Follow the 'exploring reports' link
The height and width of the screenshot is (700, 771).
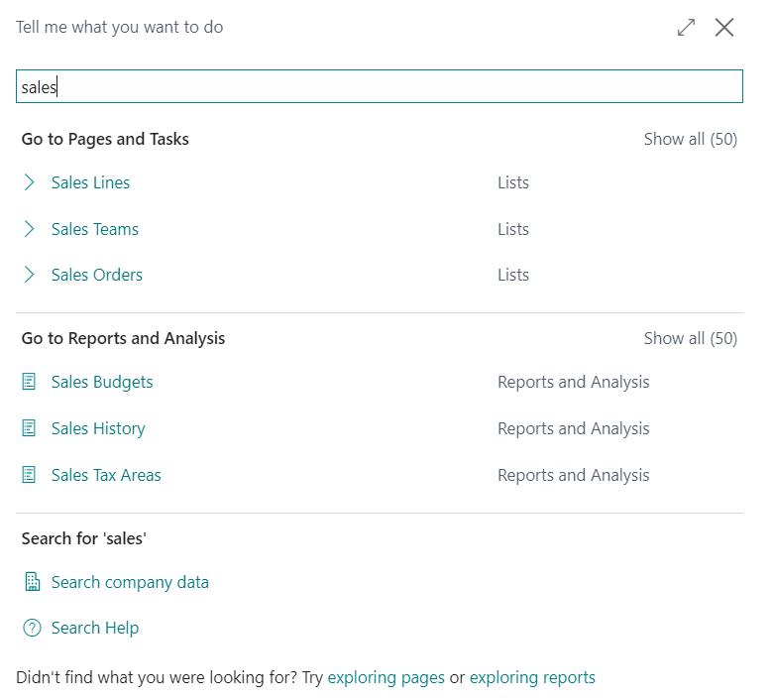pyautogui.click(x=532, y=678)
